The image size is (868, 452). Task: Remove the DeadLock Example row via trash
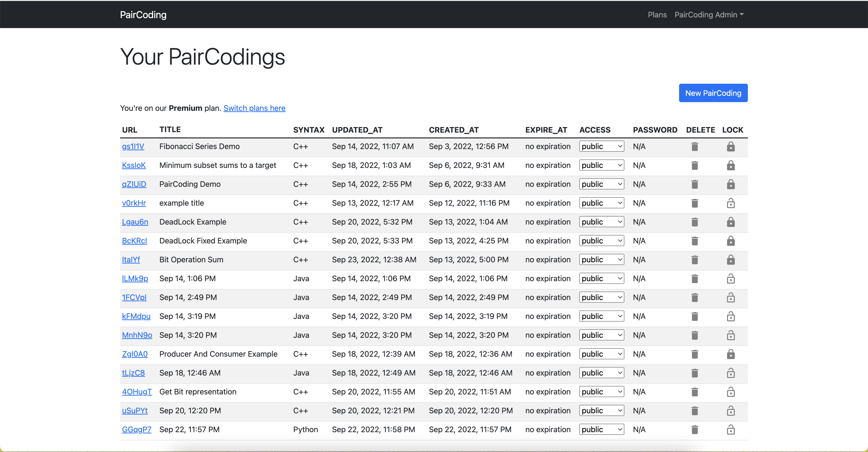[694, 222]
